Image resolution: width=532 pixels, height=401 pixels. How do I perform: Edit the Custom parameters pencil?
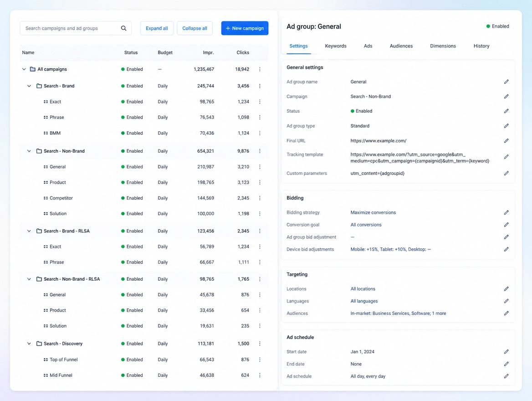pos(506,173)
